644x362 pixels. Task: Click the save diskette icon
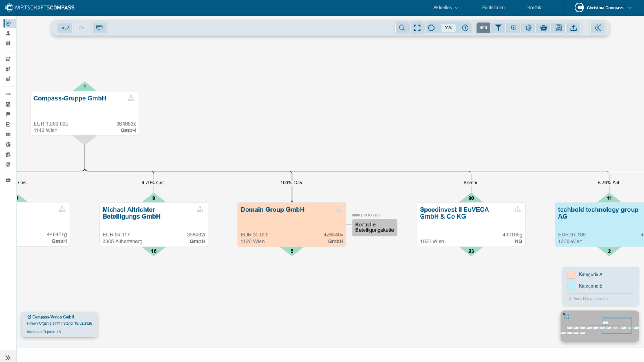(x=558, y=28)
